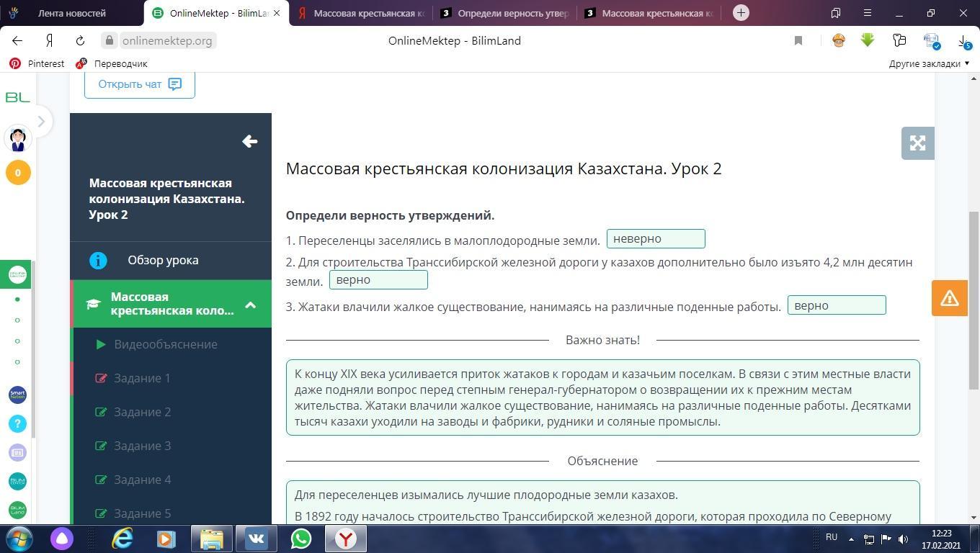The width and height of the screenshot is (980, 553).
Task: Open VK app from taskbar
Action: coord(256,539)
